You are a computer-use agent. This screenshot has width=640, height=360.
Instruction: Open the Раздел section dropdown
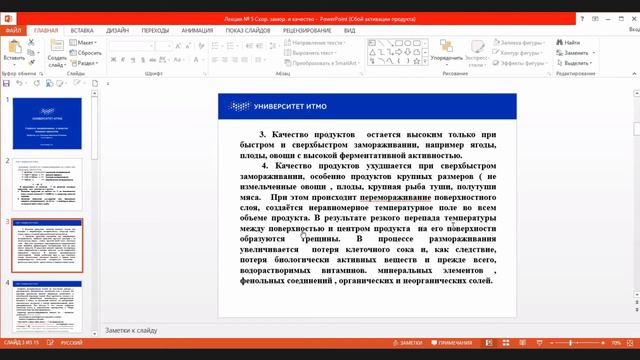tap(84, 63)
